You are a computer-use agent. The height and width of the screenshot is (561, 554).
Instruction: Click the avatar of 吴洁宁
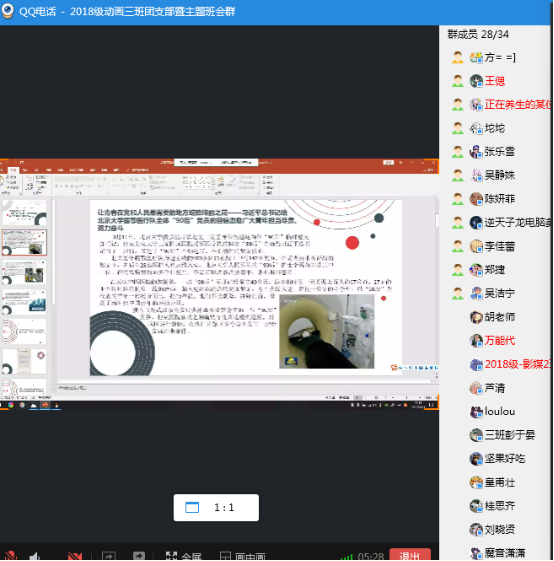click(x=476, y=293)
